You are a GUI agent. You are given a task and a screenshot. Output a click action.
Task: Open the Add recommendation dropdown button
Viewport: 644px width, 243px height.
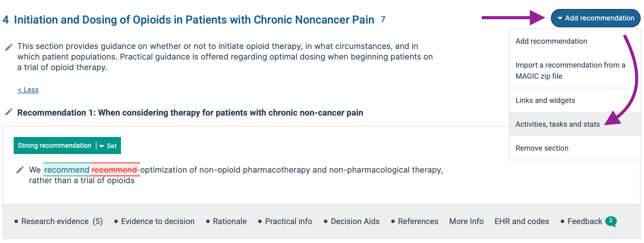tap(595, 18)
